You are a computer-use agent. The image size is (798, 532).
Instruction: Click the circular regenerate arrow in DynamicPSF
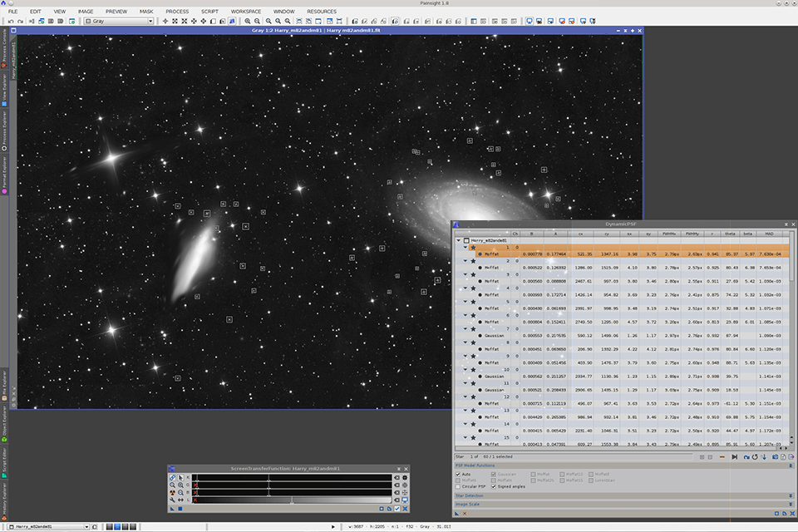[x=755, y=457]
